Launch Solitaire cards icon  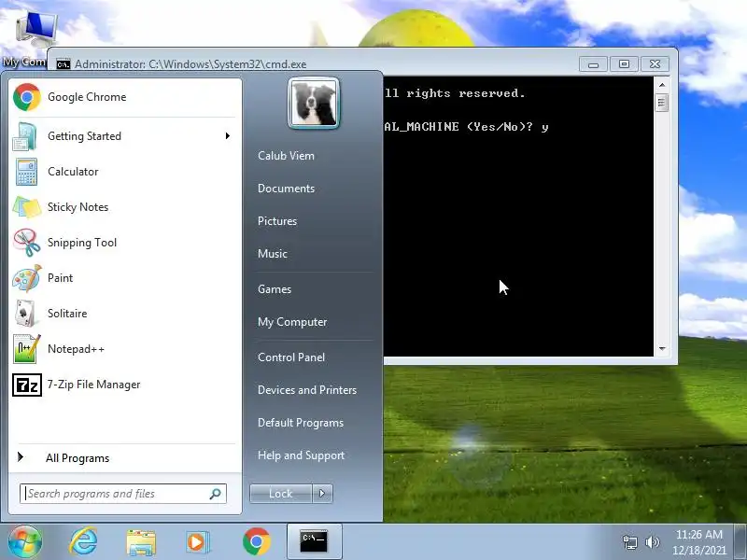click(25, 314)
